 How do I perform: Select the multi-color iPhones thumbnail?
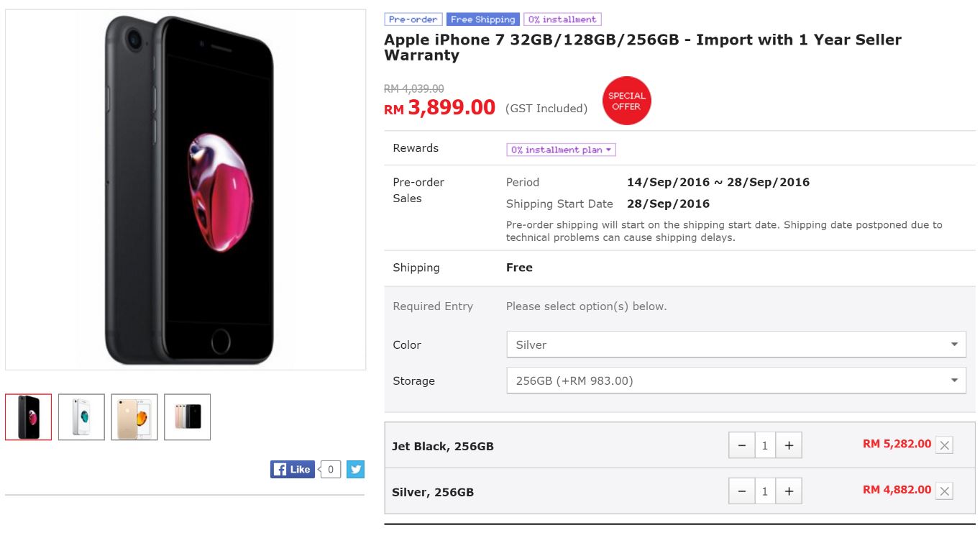188,416
